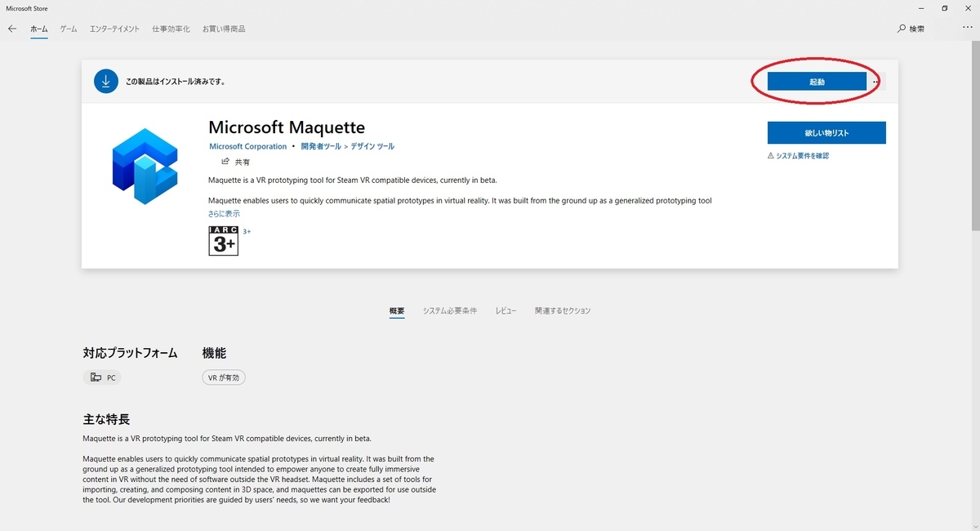The width and height of the screenshot is (980, 531).
Task: Launch the app with 起動 button
Action: (817, 82)
